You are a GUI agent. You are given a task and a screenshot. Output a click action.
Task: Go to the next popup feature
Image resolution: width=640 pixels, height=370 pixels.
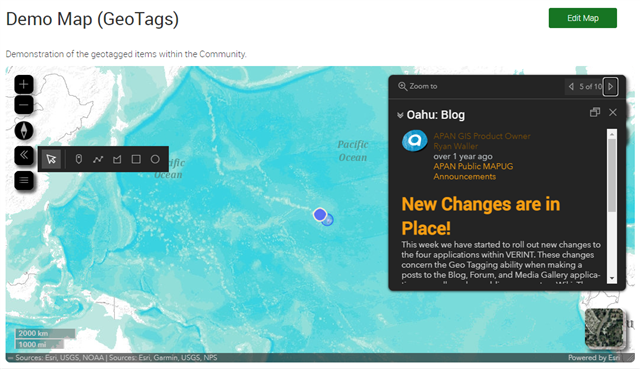(611, 86)
